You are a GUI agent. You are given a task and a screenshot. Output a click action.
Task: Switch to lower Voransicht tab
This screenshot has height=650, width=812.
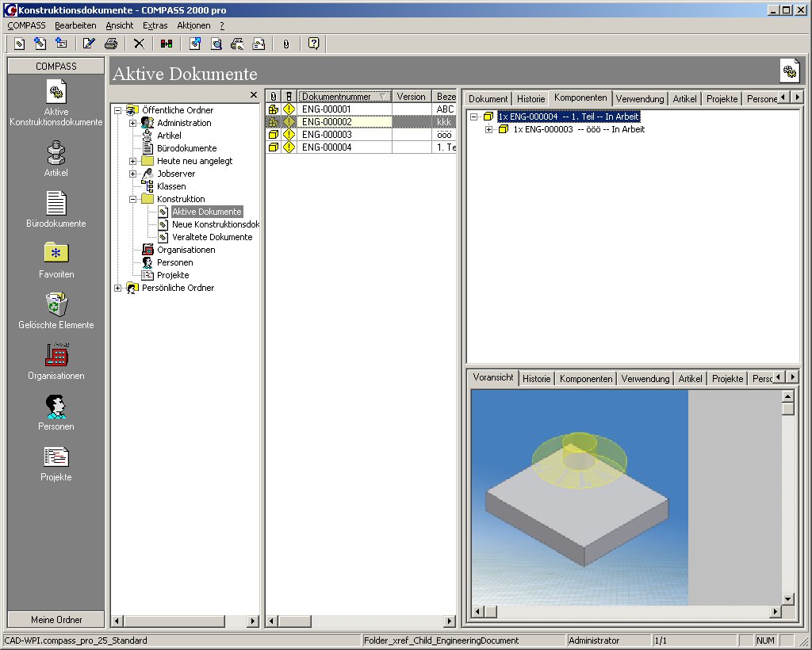pyautogui.click(x=493, y=377)
